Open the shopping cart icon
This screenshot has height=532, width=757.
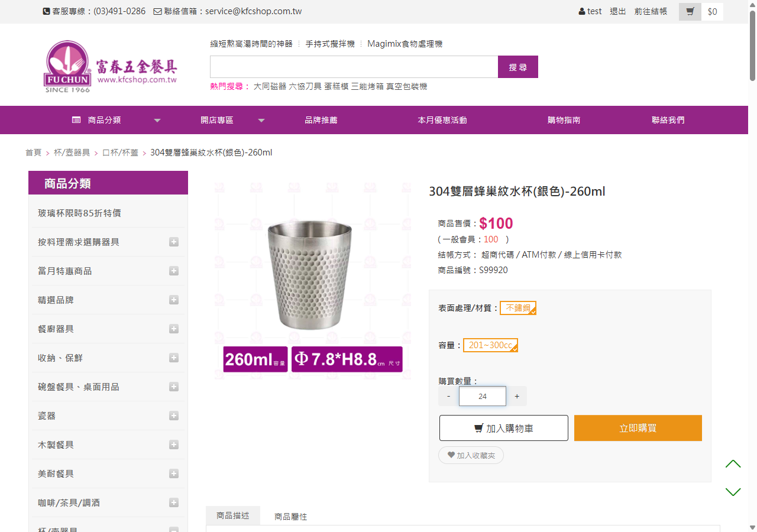[690, 12]
